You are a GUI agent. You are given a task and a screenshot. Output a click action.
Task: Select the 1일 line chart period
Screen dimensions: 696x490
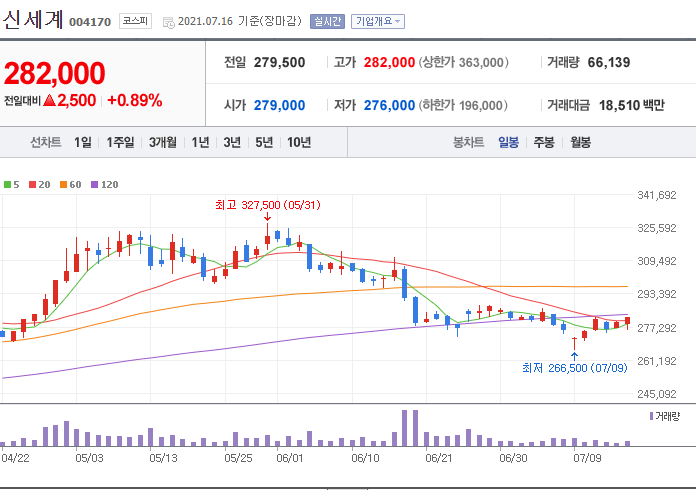tap(83, 142)
